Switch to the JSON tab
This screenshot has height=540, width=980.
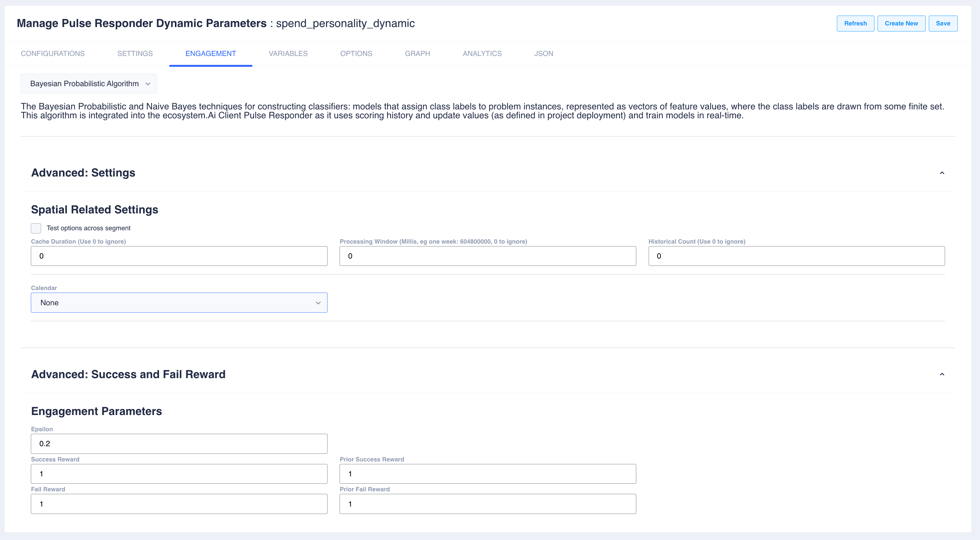click(543, 54)
